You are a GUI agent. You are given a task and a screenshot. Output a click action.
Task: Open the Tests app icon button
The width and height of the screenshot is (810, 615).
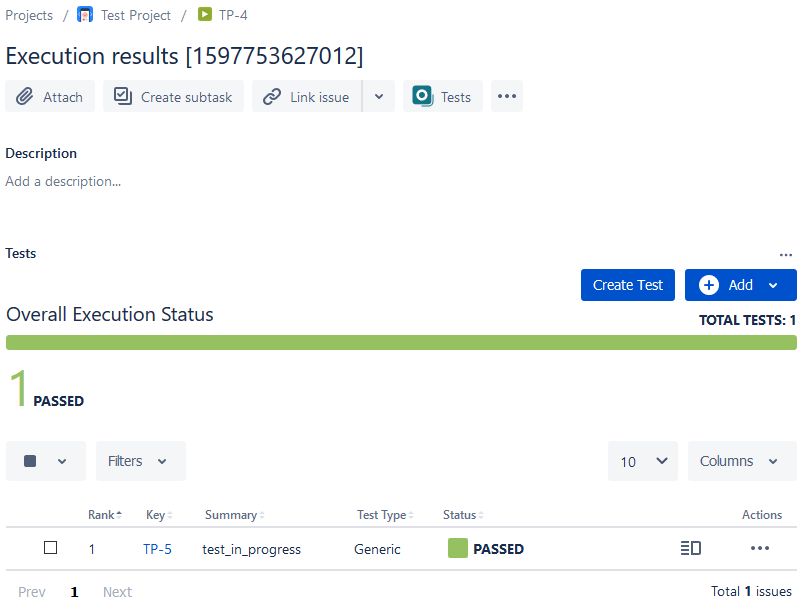pos(423,97)
